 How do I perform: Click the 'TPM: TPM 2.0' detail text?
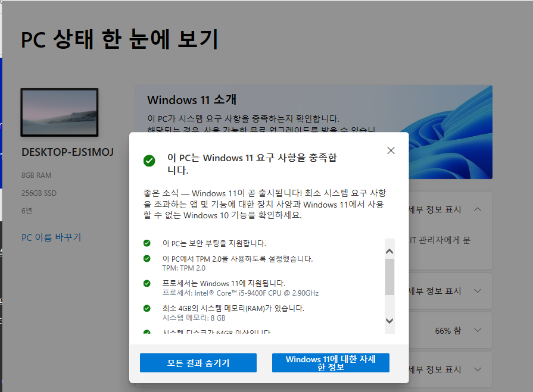[184, 268]
